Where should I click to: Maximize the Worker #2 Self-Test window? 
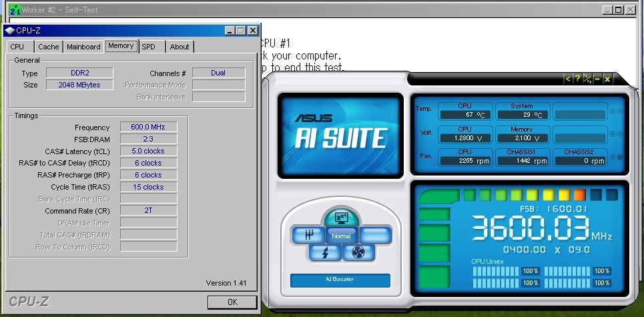619,9
